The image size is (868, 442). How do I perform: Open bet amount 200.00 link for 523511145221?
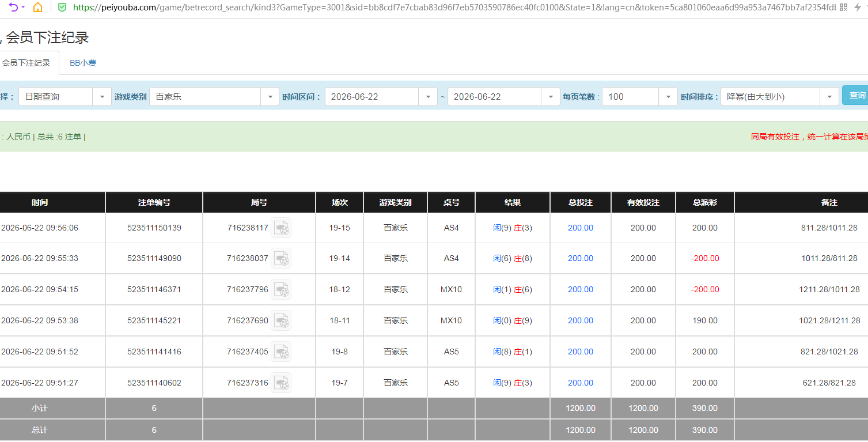pos(580,320)
